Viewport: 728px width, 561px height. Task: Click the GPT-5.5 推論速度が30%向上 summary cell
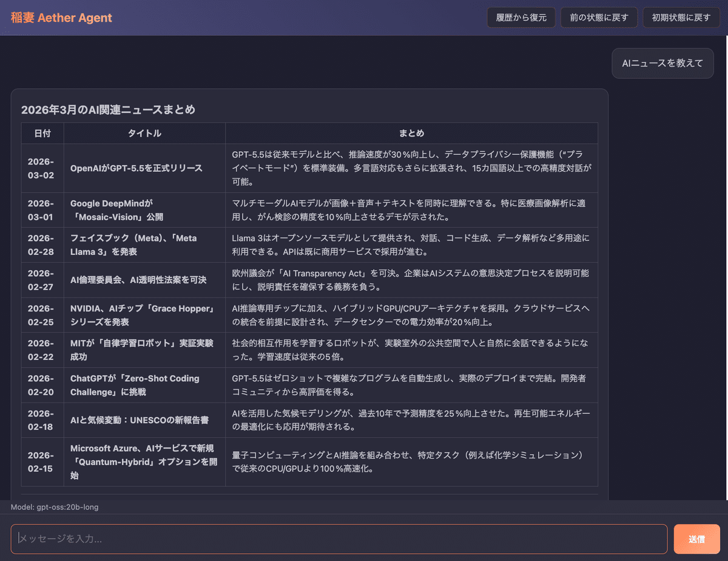click(x=411, y=168)
